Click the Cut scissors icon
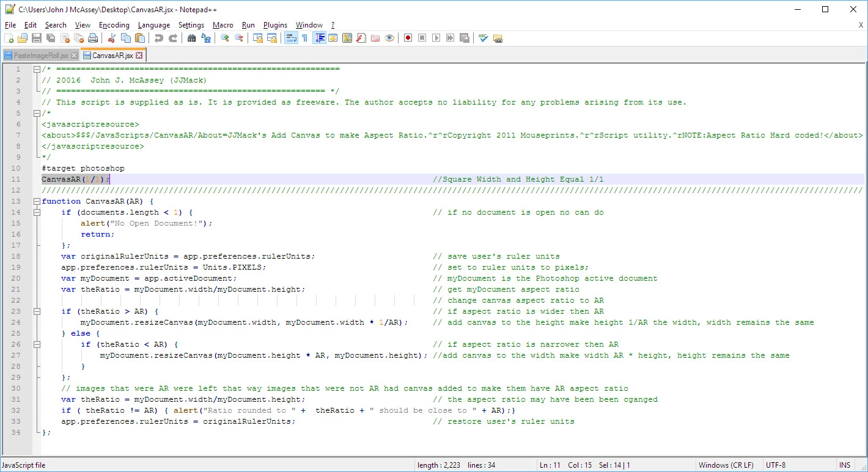Viewport: 868px width, 472px height. tap(112, 38)
